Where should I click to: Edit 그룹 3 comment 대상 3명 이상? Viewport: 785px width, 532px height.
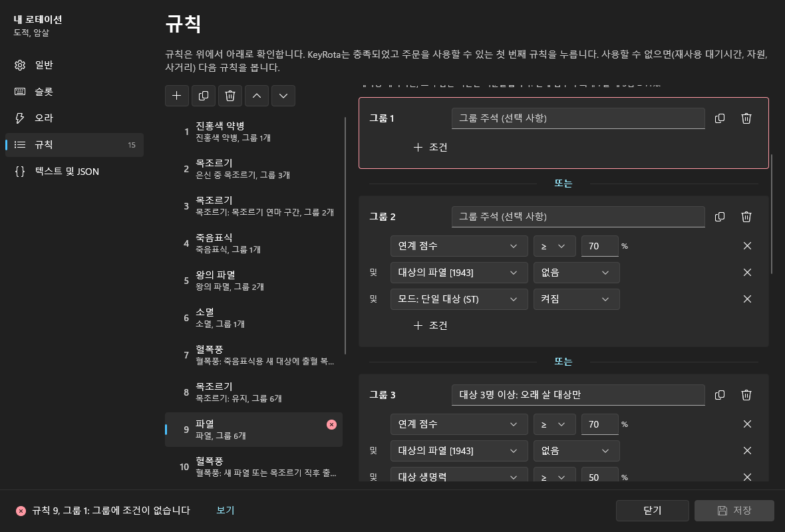tap(578, 395)
